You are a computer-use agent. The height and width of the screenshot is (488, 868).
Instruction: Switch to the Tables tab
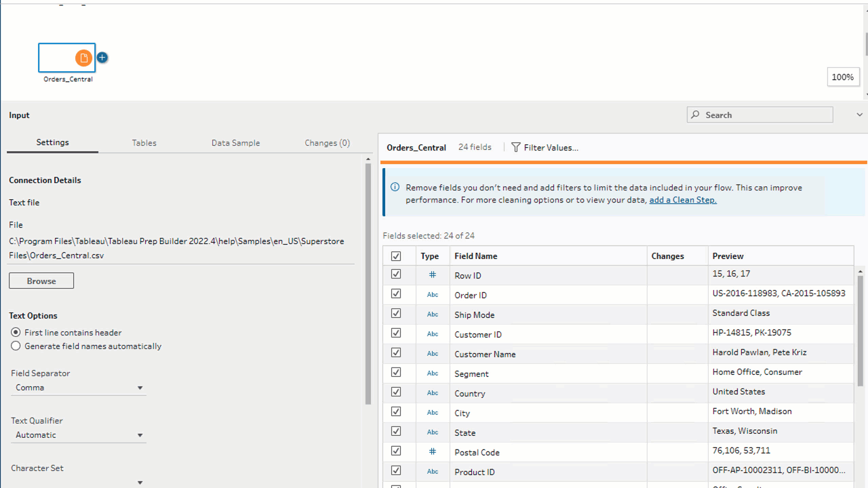point(144,143)
